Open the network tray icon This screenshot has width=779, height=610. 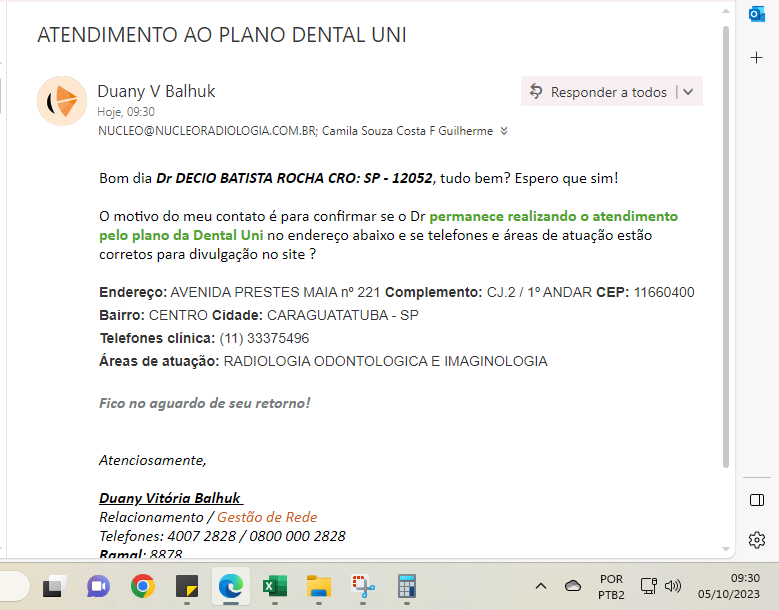click(648, 586)
